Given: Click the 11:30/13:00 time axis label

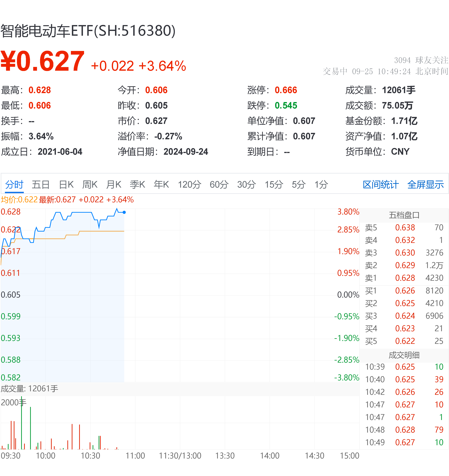Looking at the screenshot, I should (x=180, y=456).
